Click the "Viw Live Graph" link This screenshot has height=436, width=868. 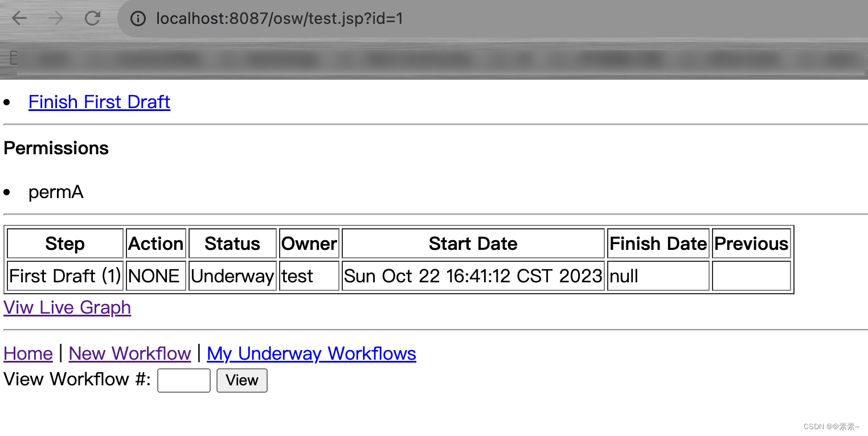(67, 307)
